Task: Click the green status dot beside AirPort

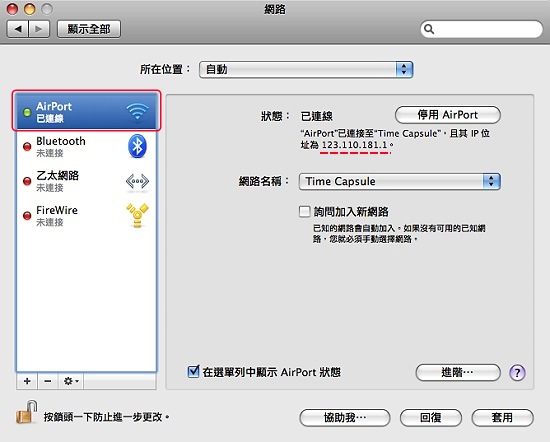Action: (27, 112)
